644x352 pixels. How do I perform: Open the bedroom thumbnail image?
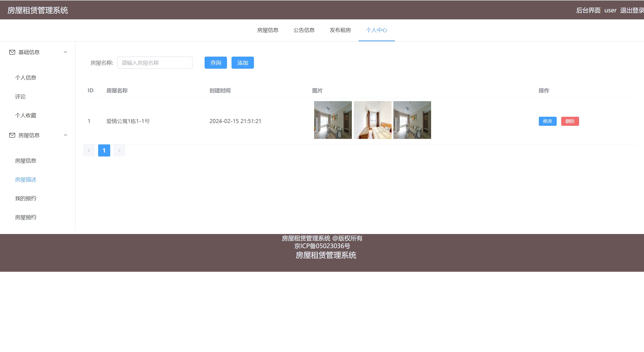(372, 120)
